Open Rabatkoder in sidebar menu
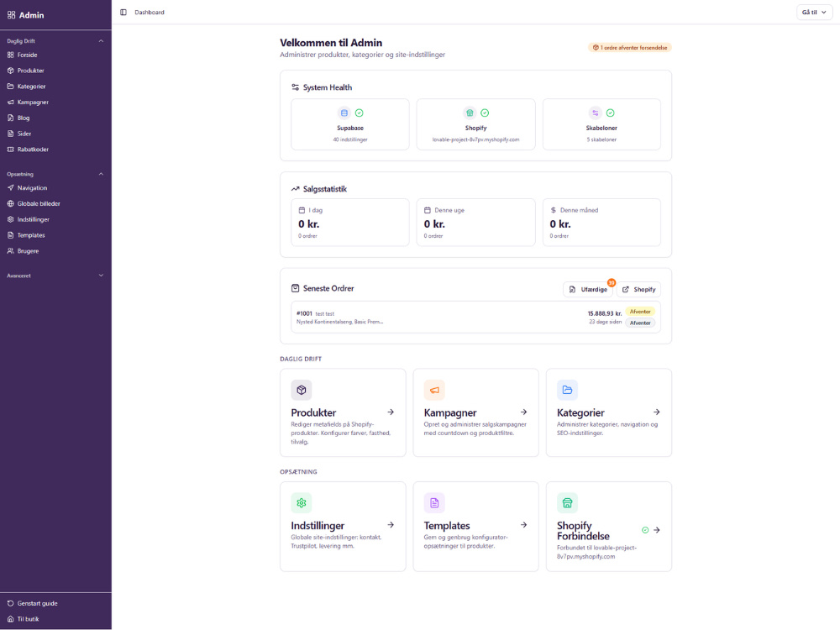The width and height of the screenshot is (840, 630). click(x=55, y=150)
